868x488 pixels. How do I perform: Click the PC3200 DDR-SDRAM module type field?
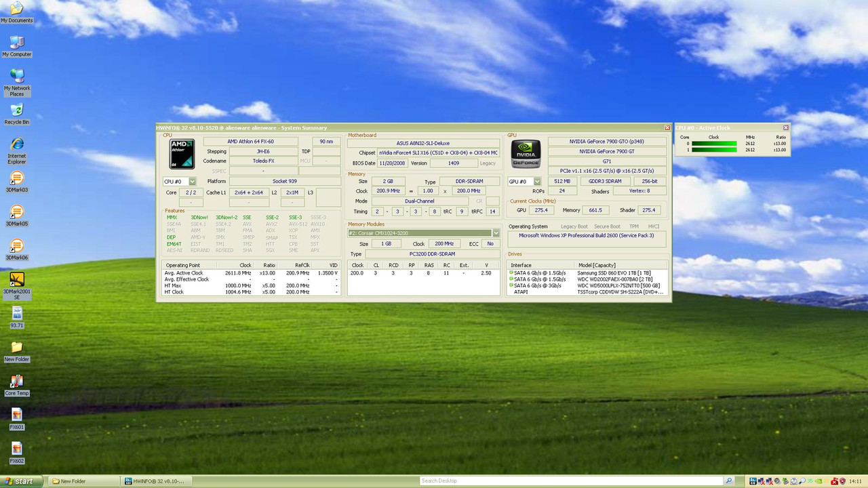432,254
